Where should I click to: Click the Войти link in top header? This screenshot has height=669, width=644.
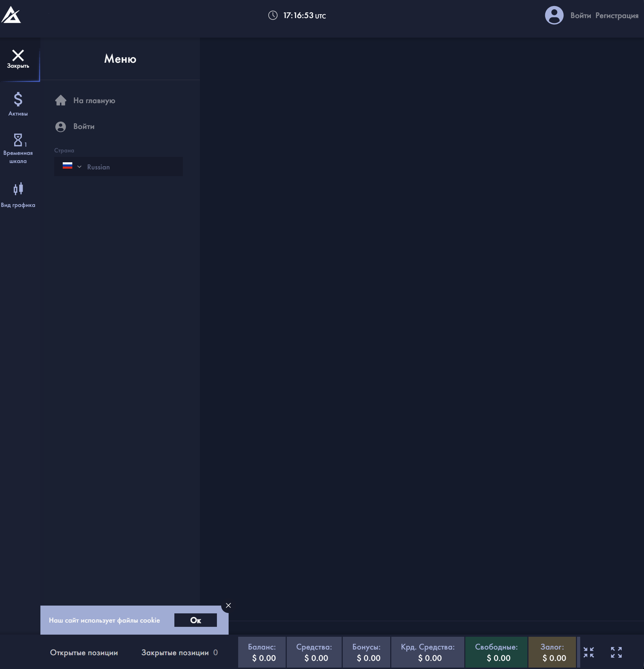coord(581,16)
